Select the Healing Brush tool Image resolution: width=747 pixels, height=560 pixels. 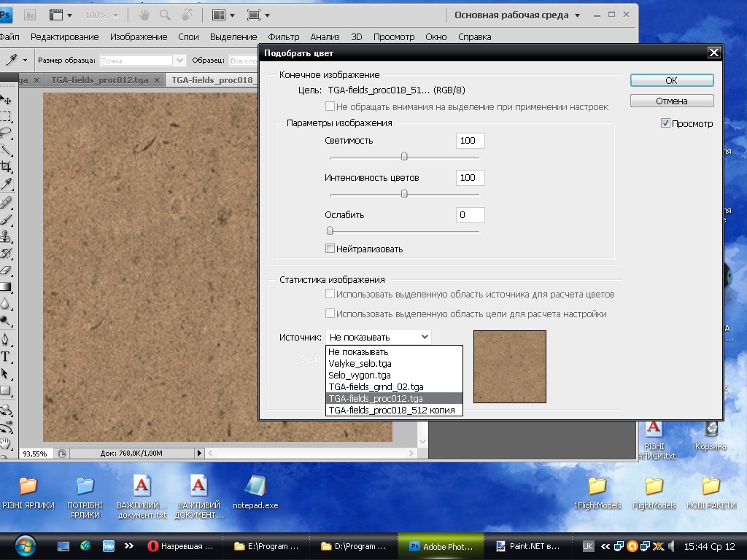pyautogui.click(x=6, y=203)
